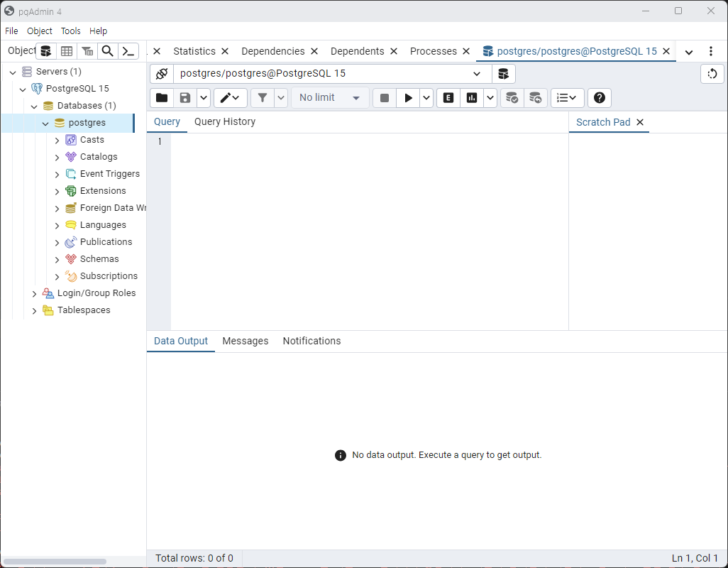Select the Event Triggers tree item
This screenshot has width=728, height=568.
[109, 174]
